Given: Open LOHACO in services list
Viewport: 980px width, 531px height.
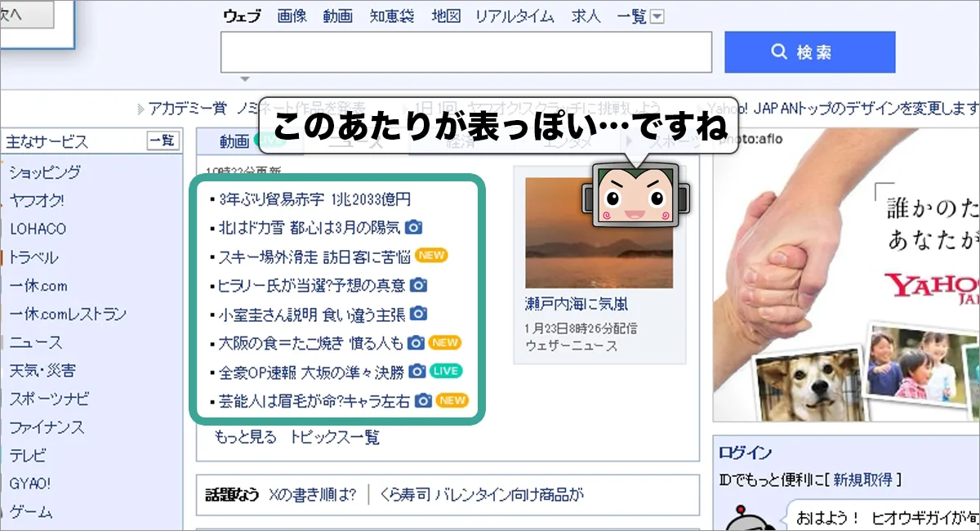Looking at the screenshot, I should 38,229.
